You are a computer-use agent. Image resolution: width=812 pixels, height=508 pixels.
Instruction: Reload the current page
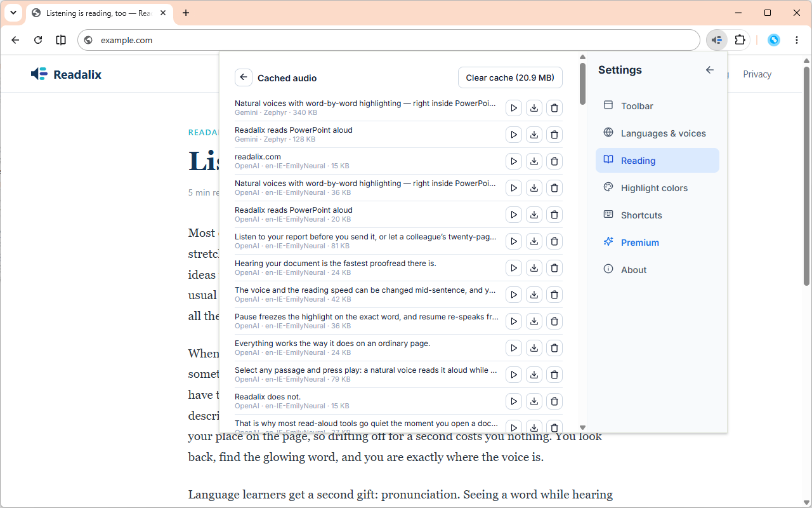(38, 40)
